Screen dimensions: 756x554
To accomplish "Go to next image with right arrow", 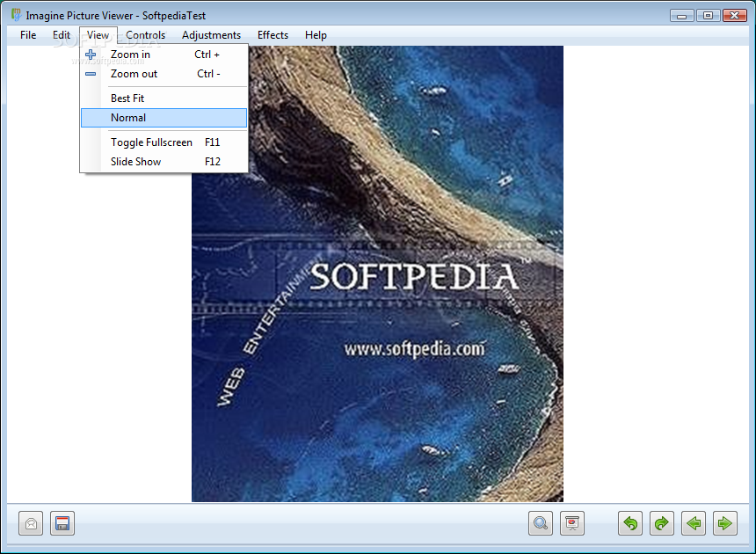I will pyautogui.click(x=724, y=523).
